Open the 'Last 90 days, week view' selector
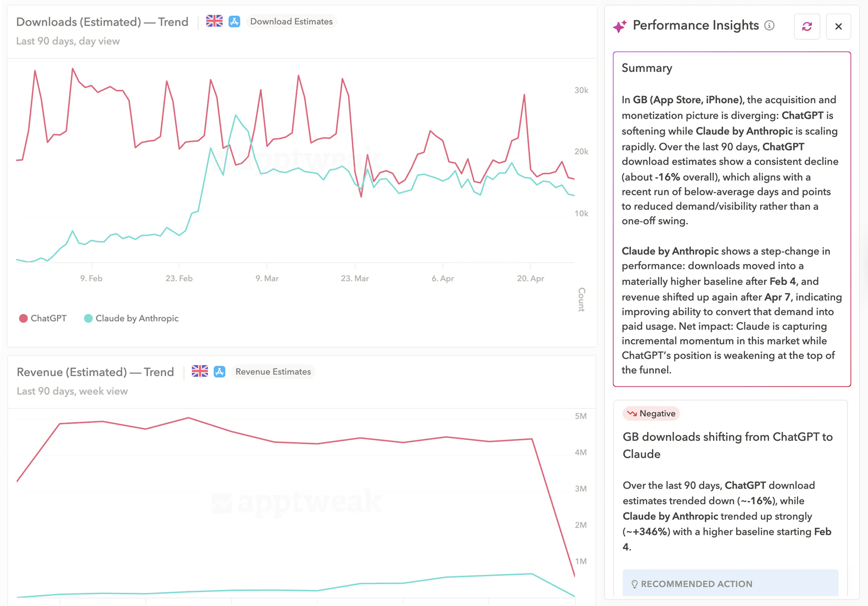 point(72,391)
